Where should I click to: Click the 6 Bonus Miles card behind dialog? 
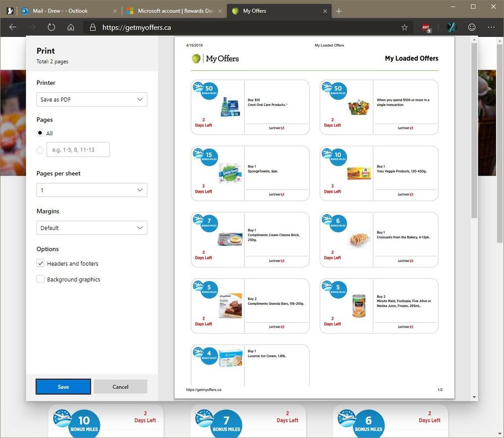click(x=390, y=421)
